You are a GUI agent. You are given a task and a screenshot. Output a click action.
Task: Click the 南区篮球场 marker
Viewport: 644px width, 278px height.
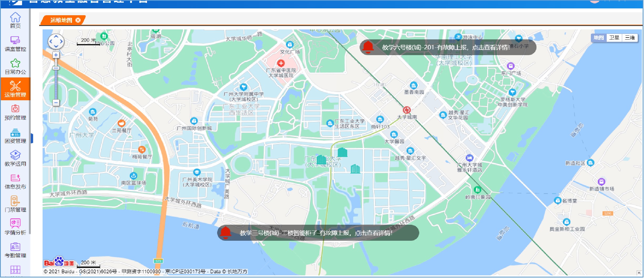[133, 176]
